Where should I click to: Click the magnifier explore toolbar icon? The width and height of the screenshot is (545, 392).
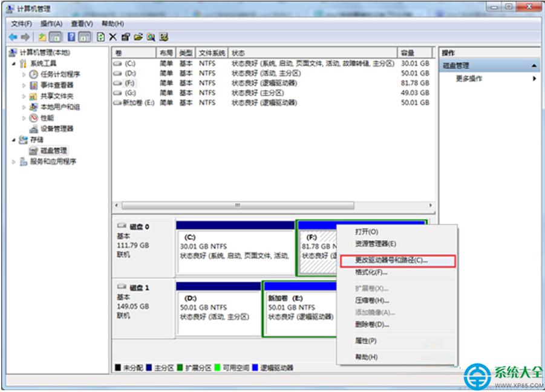click(x=151, y=37)
